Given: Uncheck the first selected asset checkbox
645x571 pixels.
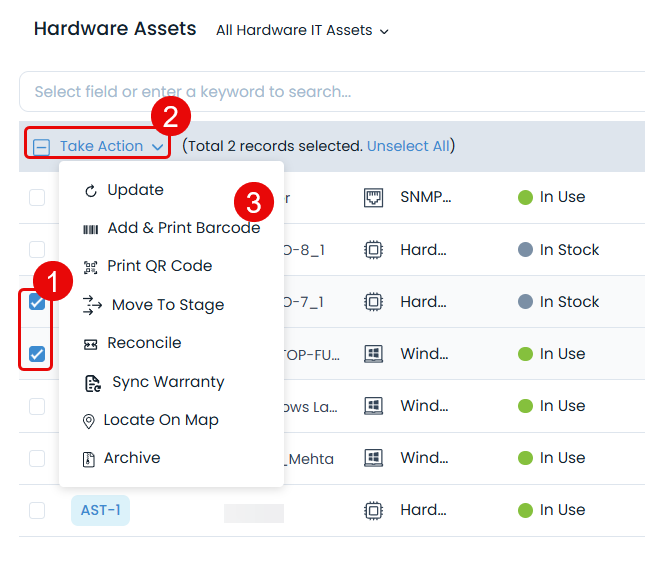Looking at the screenshot, I should click(37, 302).
